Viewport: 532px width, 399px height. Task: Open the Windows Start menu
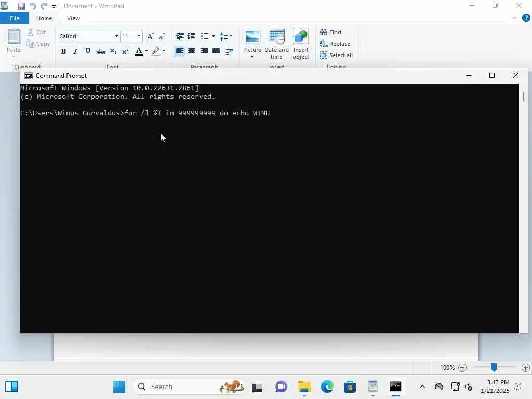[119, 387]
